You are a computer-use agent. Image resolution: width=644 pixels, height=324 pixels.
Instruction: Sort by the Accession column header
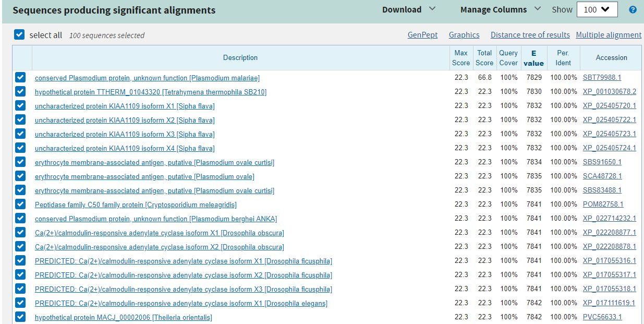coord(612,57)
